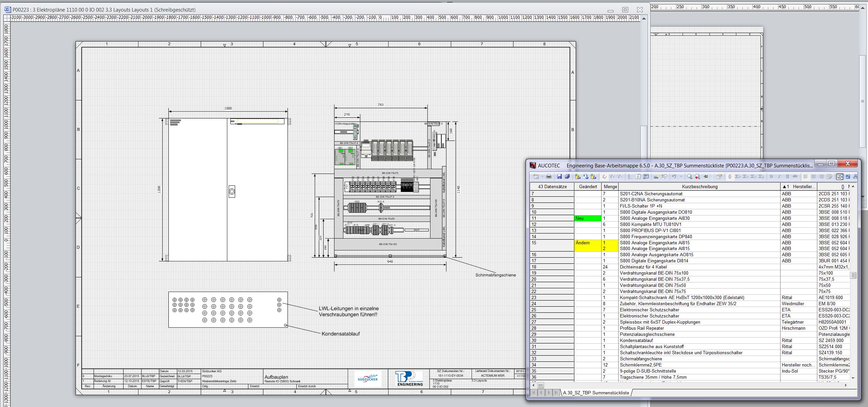Click the magnifier search icon
The image size is (868, 407).
tap(690, 177)
